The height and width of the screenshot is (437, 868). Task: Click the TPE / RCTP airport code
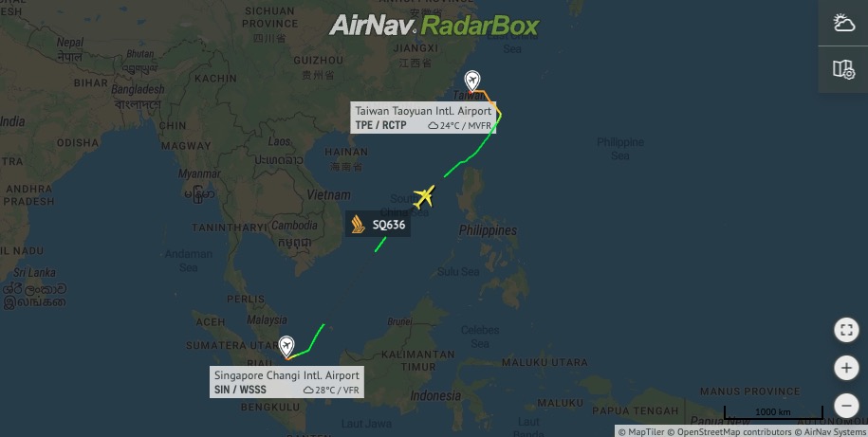pyautogui.click(x=380, y=125)
